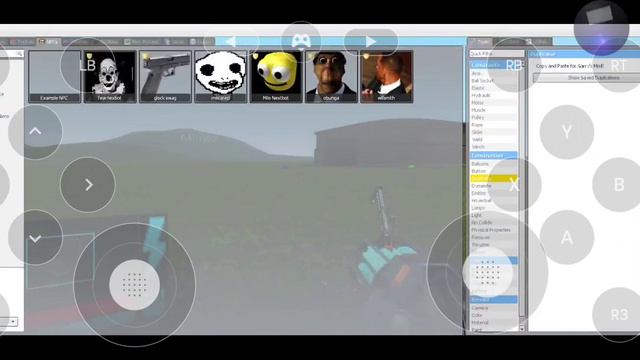Click the Quick Filter input field
The width and height of the screenshot is (640, 360).
pyautogui.click(x=496, y=54)
